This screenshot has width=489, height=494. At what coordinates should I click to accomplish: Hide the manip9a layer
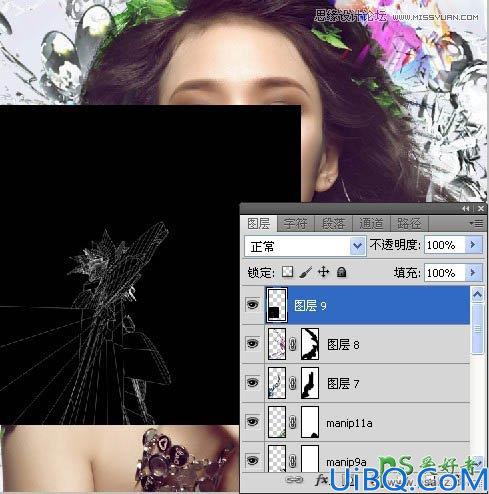252,460
